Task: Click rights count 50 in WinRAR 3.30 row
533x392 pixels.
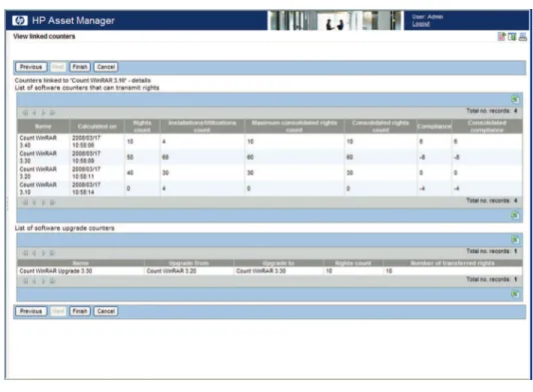Action: (x=130, y=158)
